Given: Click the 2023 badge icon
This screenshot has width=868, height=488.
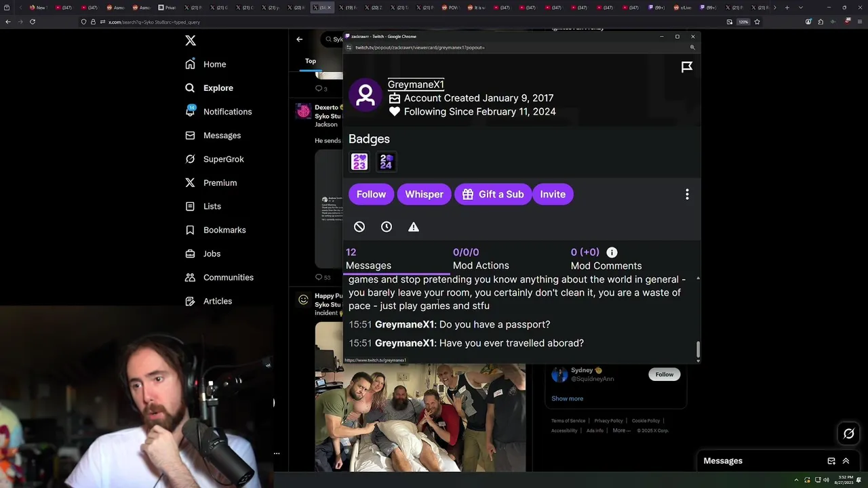Looking at the screenshot, I should [359, 162].
